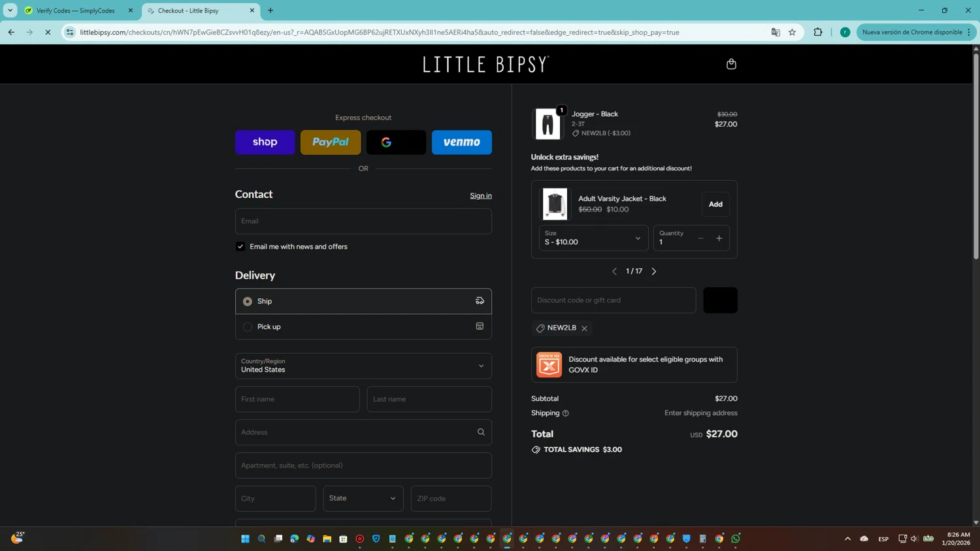Viewport: 980px width, 551px height.
Task: Focus the ZIP code field
Action: (451, 498)
